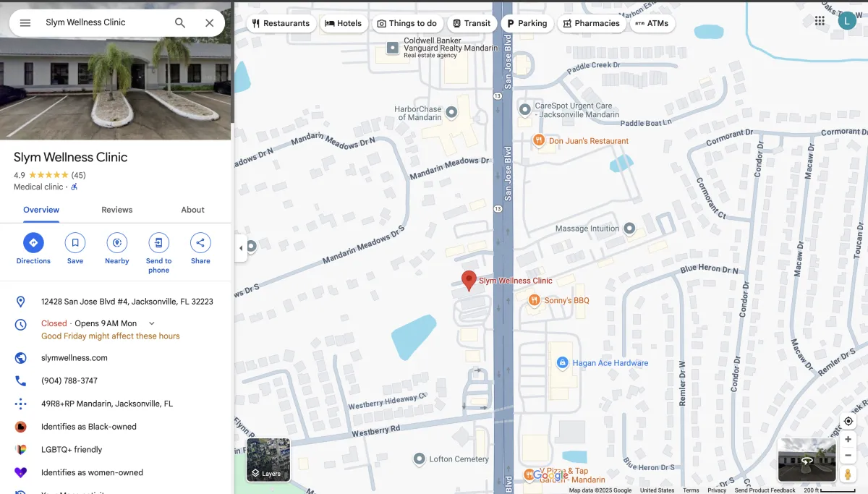Filter map by Transit
Screen dimensions: 868x494
tap(472, 23)
